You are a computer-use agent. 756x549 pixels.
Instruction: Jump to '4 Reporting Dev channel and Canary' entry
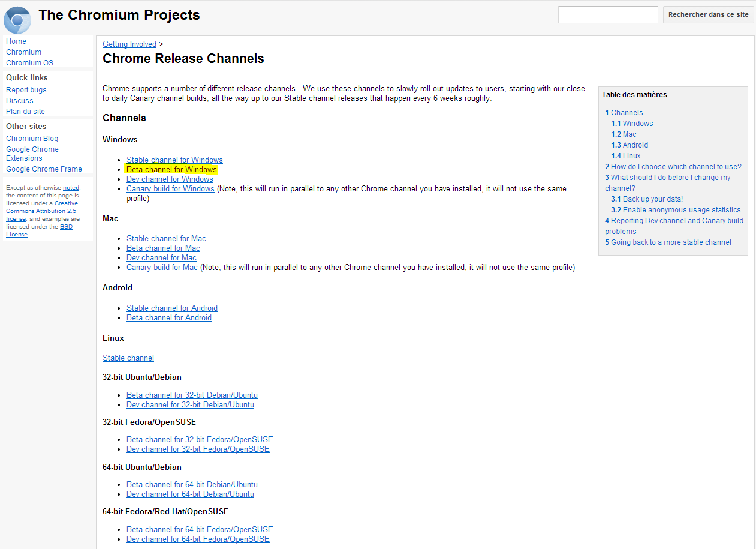(674, 226)
